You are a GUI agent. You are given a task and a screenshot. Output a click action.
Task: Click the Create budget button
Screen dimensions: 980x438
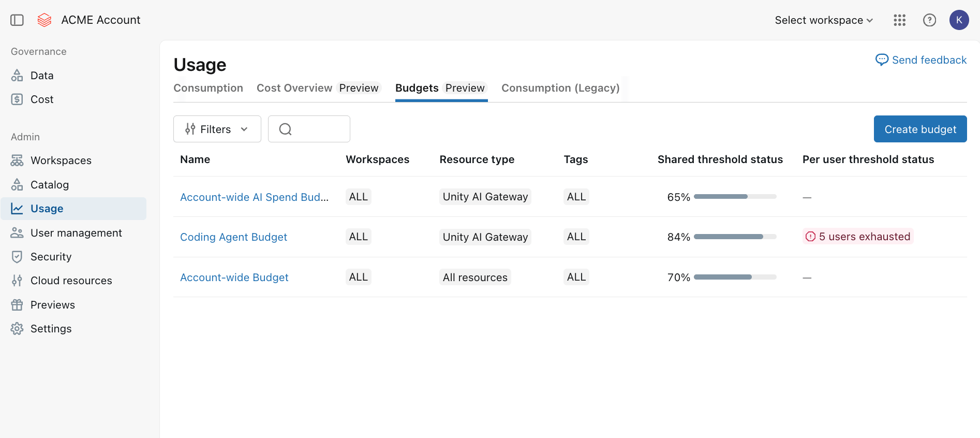coord(920,129)
